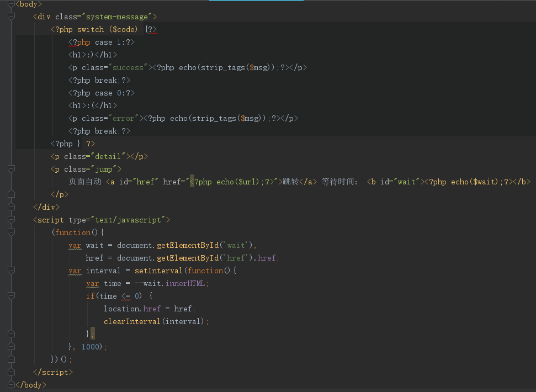Viewport: 536px width, 392px height.
Task: Click the <h1>:)</h1> line
Action: [x=93, y=55]
